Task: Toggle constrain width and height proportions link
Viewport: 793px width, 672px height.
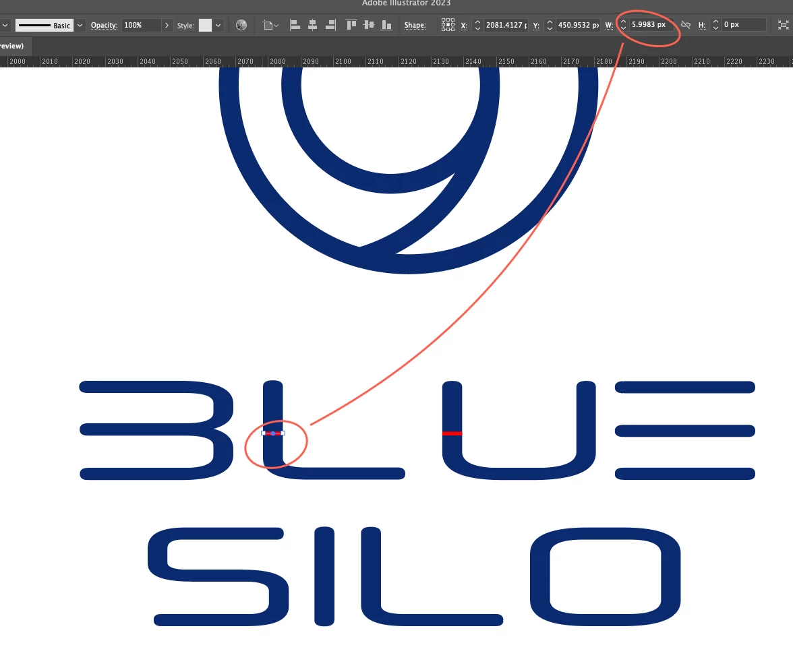Action: pos(686,25)
